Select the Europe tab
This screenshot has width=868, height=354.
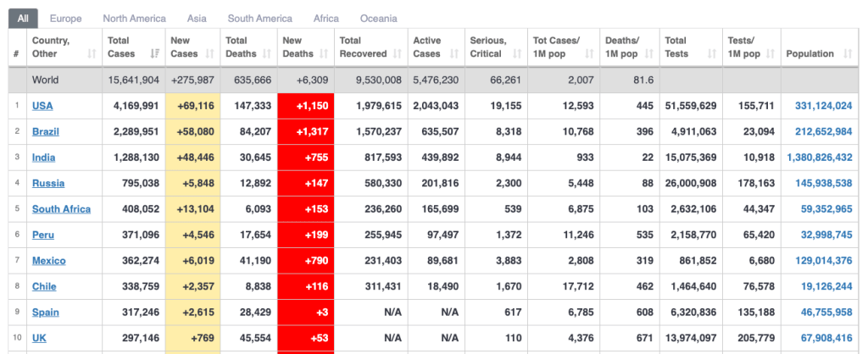point(66,18)
